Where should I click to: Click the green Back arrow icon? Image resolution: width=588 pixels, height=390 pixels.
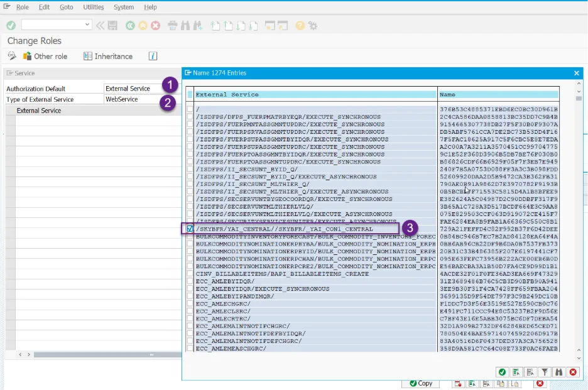[x=130, y=26]
